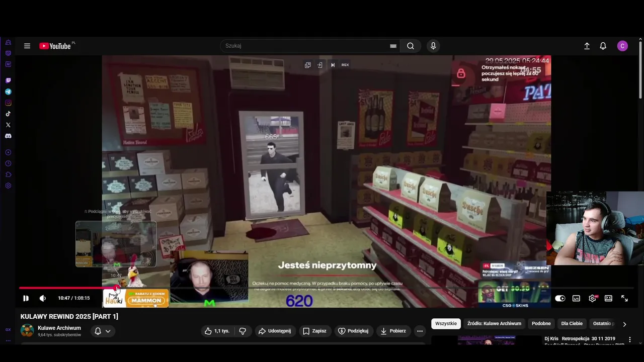
Task: Open Kulawe Archiwum channel avatar
Action: [27, 330]
